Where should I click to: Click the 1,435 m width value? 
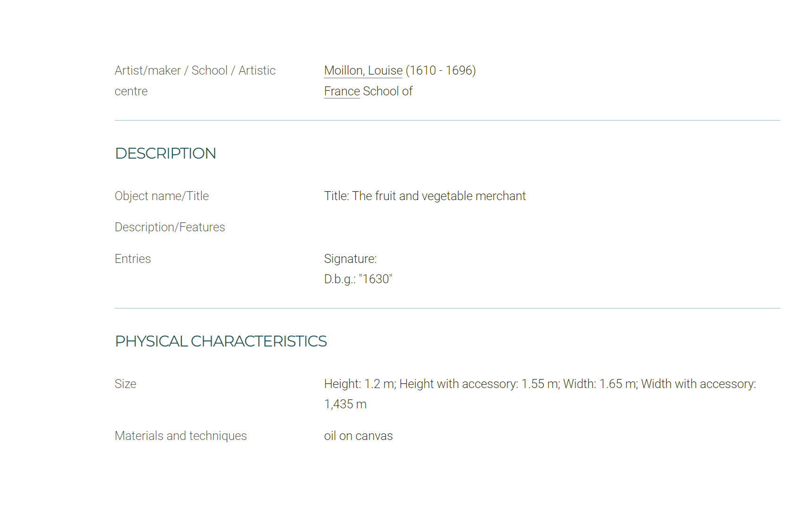(345, 404)
